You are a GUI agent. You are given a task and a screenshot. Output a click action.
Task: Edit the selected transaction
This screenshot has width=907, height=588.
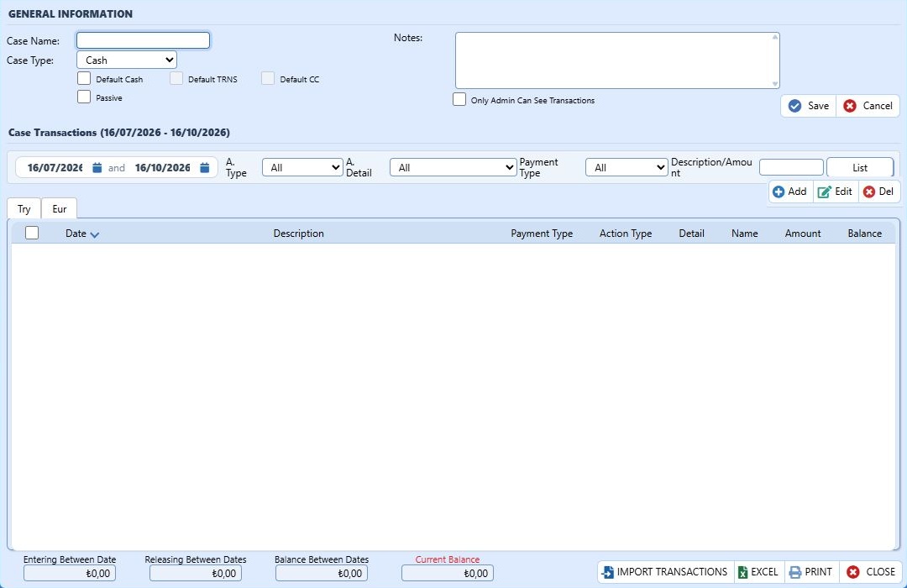click(x=836, y=192)
